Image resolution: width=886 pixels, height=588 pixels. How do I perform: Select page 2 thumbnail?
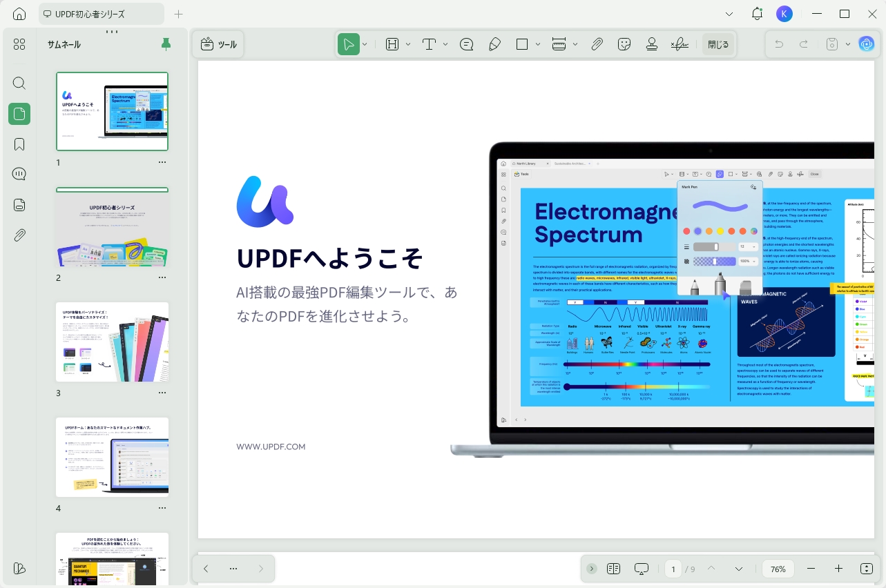tap(112, 226)
